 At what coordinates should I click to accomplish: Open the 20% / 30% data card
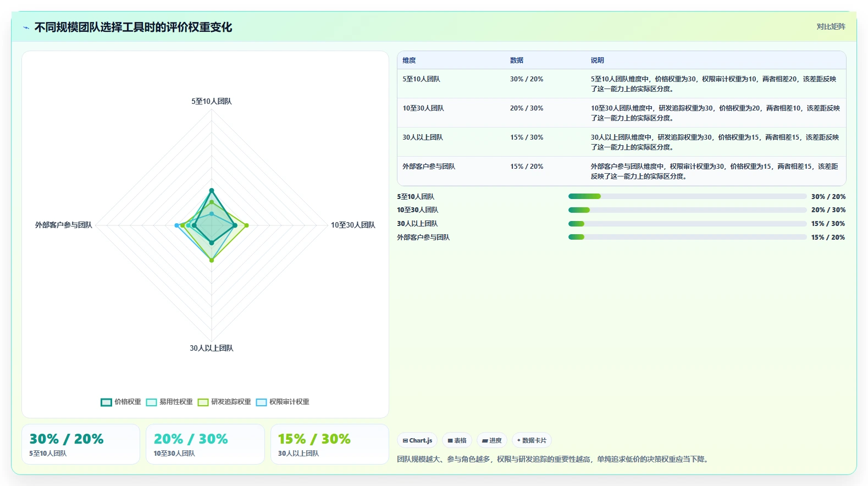coord(205,444)
